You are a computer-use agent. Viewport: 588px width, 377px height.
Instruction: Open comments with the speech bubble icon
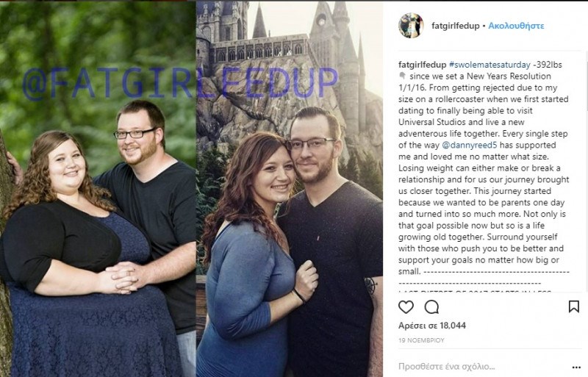(431, 307)
